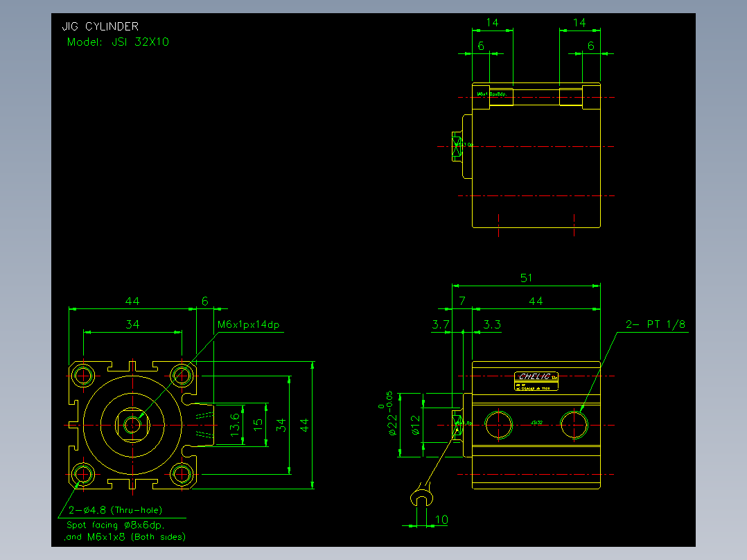Viewport: 747px width, 560px height.
Task: Click the CHELIC nameplate on the cylinder
Action: point(536,381)
